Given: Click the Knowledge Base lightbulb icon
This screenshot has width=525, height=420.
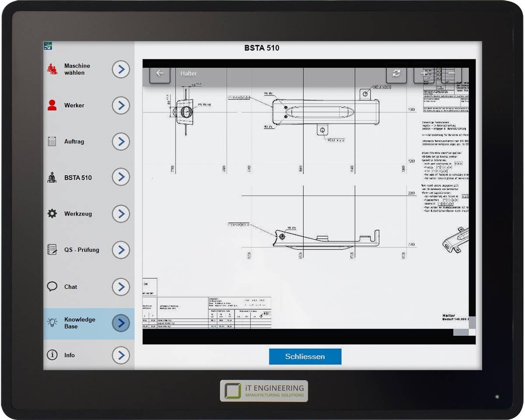Looking at the screenshot, I should pyautogui.click(x=52, y=323).
